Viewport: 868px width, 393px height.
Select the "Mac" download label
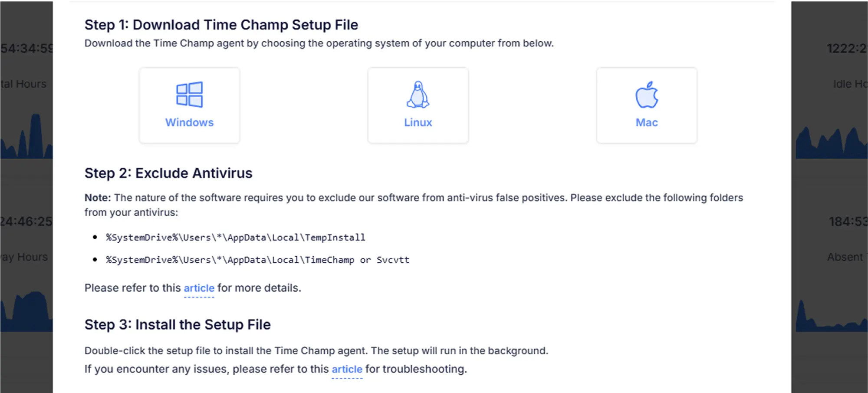pyautogui.click(x=647, y=122)
